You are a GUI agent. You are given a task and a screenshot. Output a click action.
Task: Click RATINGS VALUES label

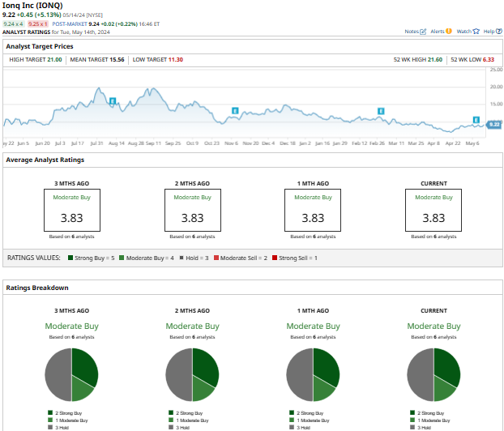34,258
